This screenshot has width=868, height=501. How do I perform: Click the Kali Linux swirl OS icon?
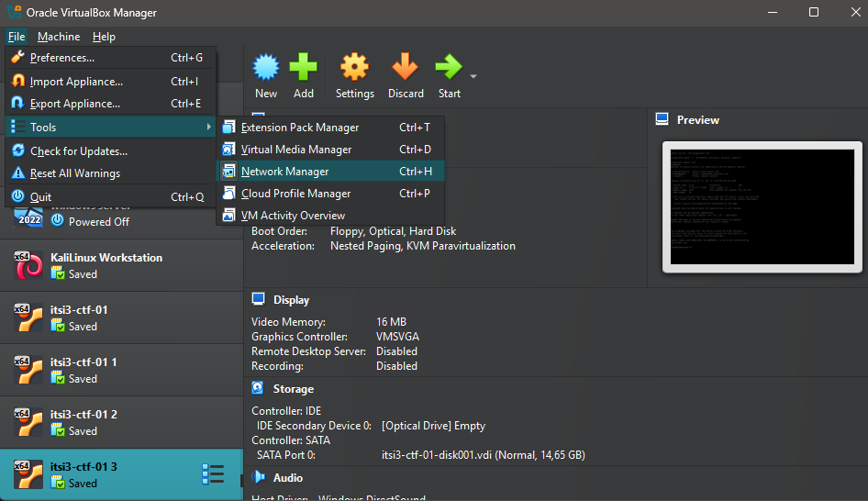[28, 266]
